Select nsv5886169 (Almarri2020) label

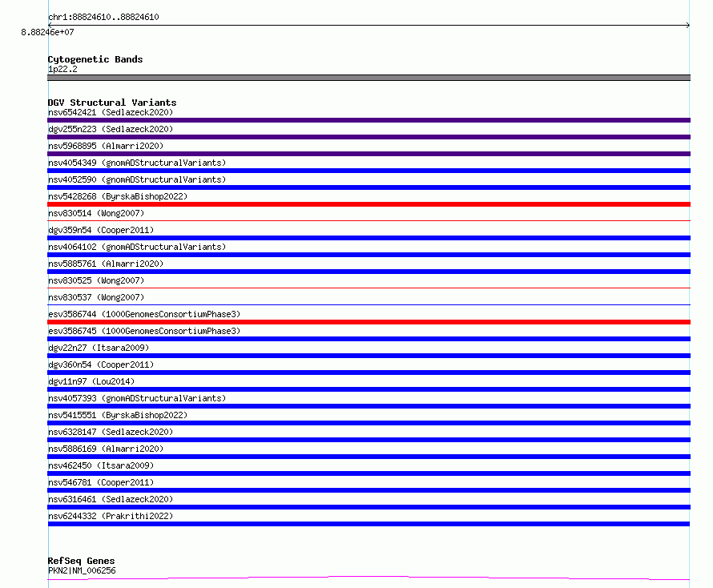106,449
